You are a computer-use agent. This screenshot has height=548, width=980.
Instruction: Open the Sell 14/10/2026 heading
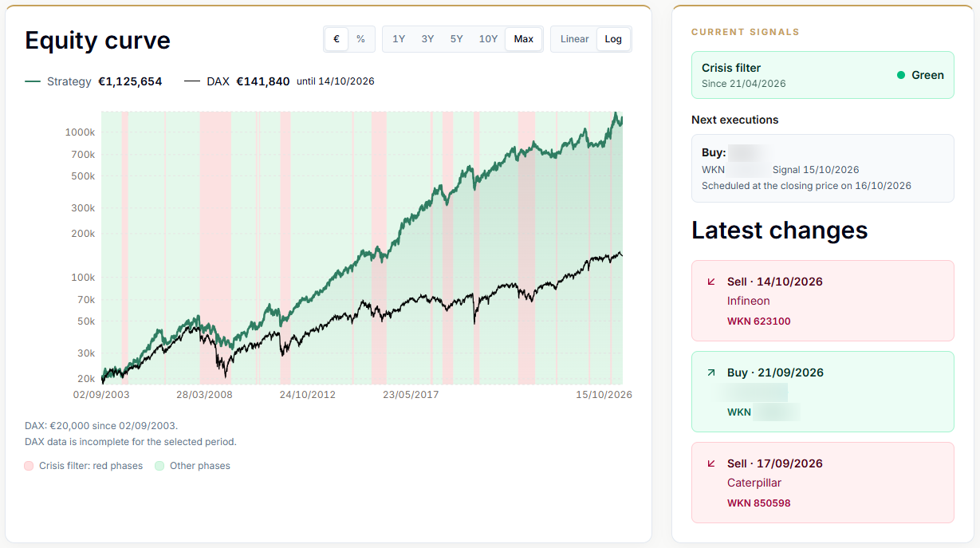click(x=775, y=282)
